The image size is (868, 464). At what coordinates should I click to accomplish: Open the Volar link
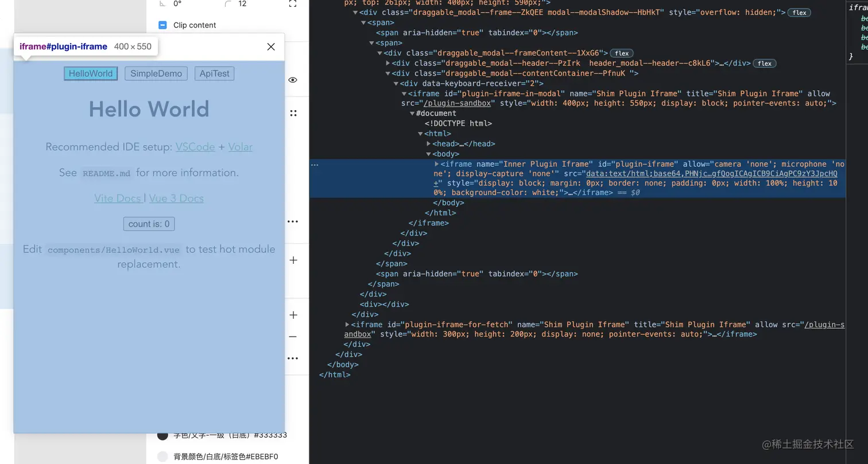(x=241, y=147)
